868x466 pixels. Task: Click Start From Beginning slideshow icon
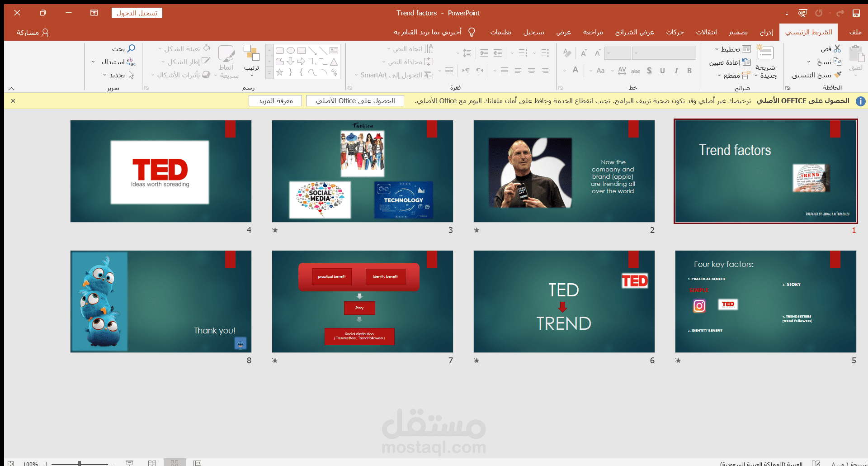pyautogui.click(x=802, y=13)
